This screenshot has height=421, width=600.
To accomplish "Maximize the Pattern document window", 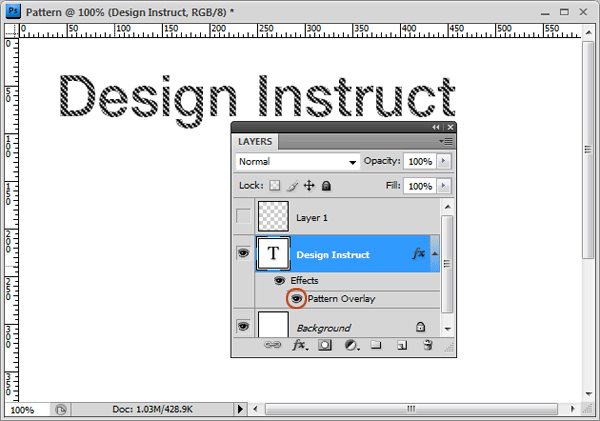I will 564,12.
